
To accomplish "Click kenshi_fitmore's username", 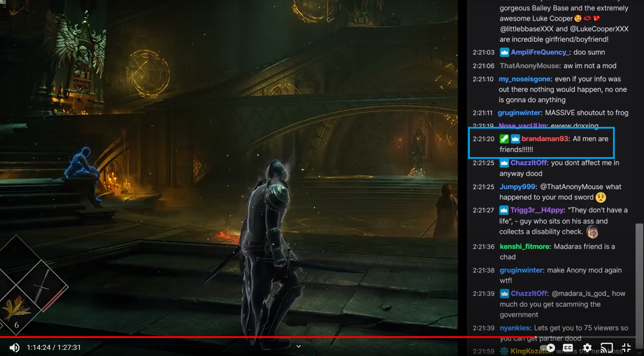I will click(525, 247).
